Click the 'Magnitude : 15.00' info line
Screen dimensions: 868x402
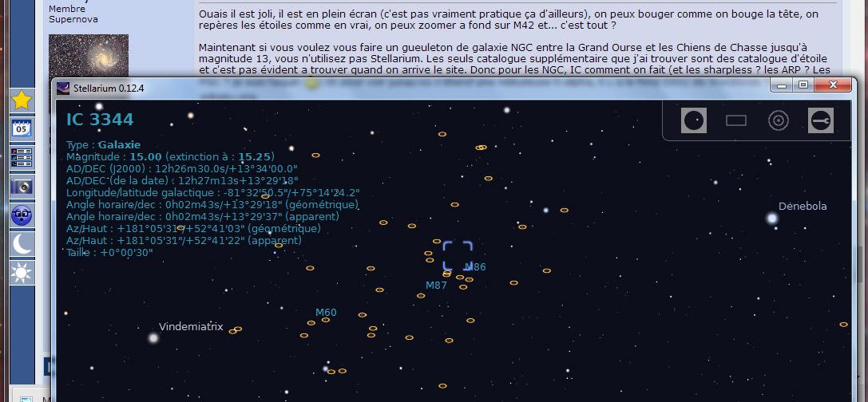[170, 157]
